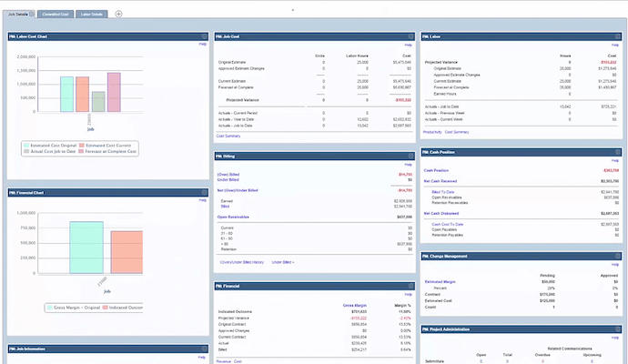Click the Indicated Outcome legend swatch
The image size is (628, 364).
(106, 308)
